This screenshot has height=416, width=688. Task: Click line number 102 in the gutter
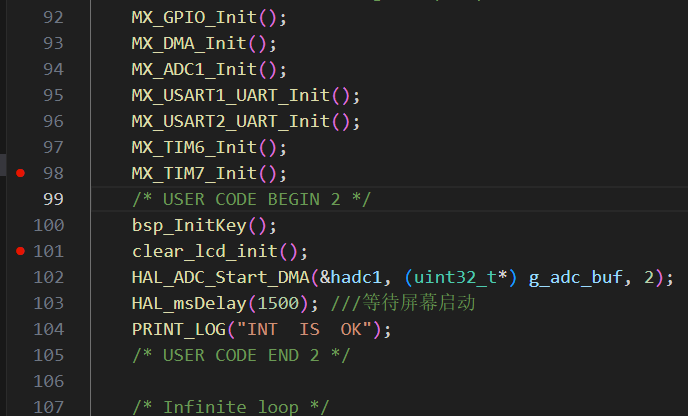click(49, 277)
